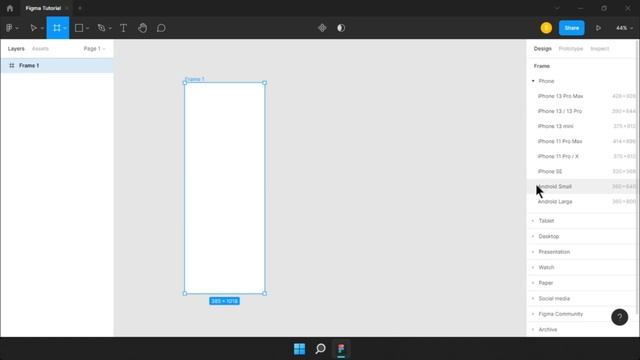Open Windows Search in taskbar
The image size is (640, 360).
pyautogui.click(x=320, y=349)
